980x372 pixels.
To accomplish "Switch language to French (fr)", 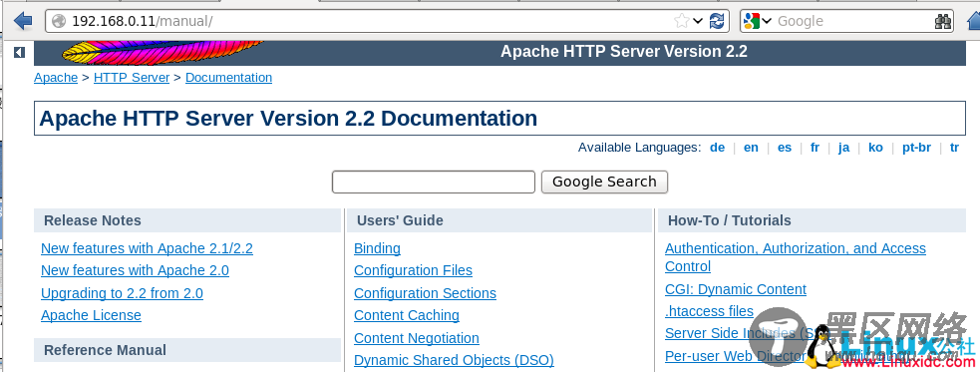I will coord(815,148).
